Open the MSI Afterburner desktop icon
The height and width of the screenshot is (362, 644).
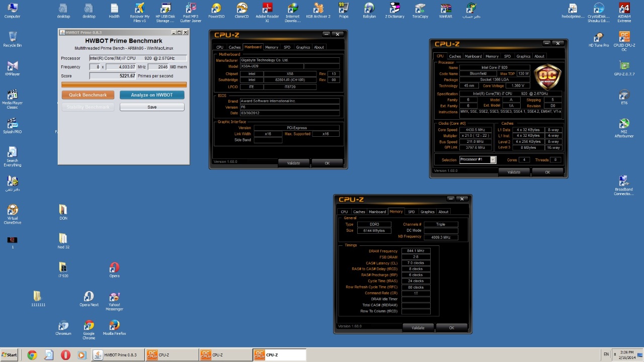[624, 128]
